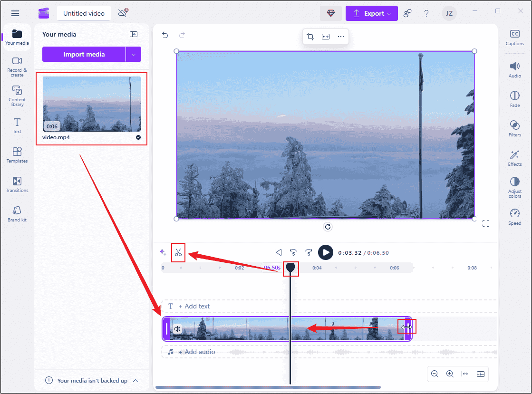Image resolution: width=532 pixels, height=394 pixels.
Task: Click the backup info circle icon
Action: point(49,380)
